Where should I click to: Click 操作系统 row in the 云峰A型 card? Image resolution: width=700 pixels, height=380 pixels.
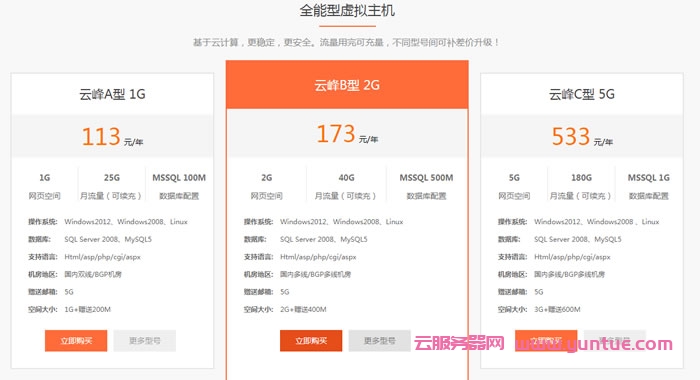point(108,221)
